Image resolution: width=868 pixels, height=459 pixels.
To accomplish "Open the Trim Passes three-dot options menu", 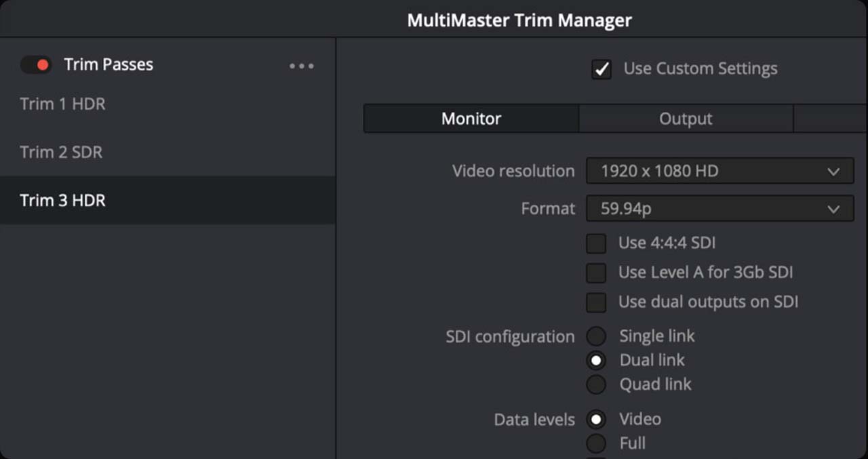I will pyautogui.click(x=302, y=66).
